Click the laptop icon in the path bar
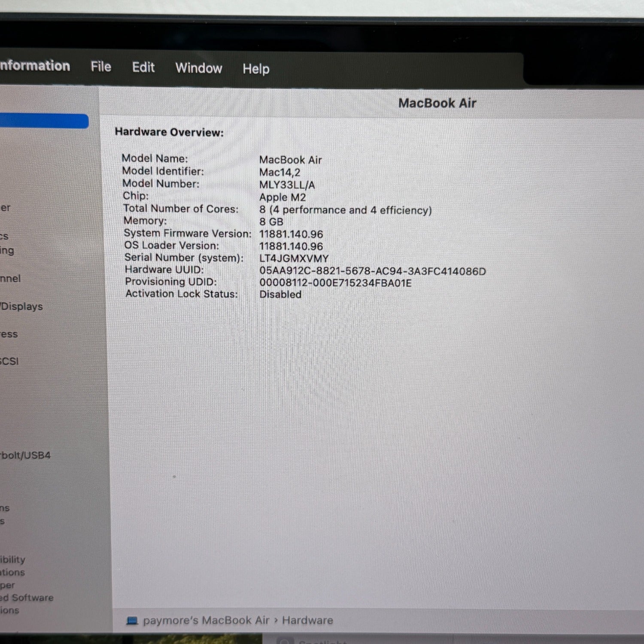This screenshot has width=644, height=644. coord(132,620)
